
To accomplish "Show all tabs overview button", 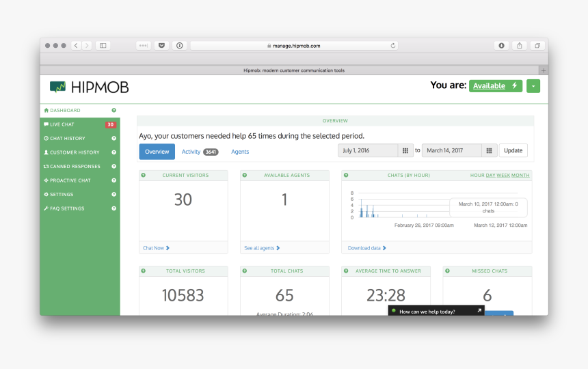I will point(537,45).
